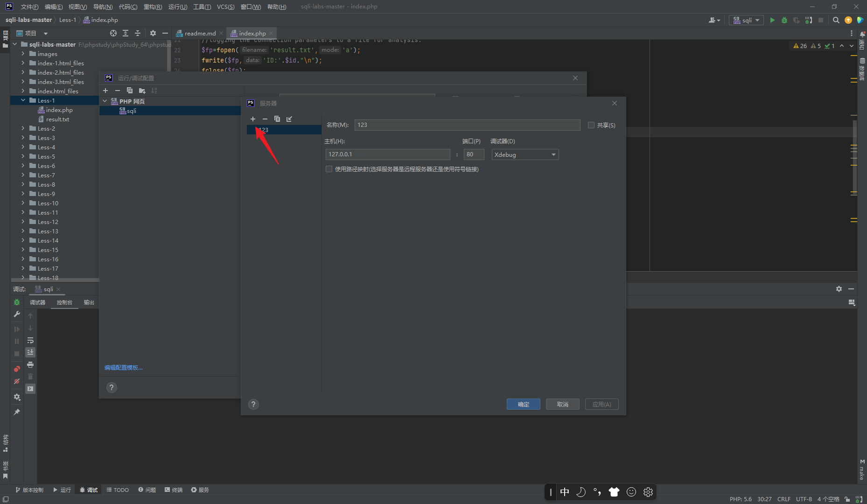The width and height of the screenshot is (867, 504).
Task: Click the Settings gear in the debug panel
Action: 17,397
